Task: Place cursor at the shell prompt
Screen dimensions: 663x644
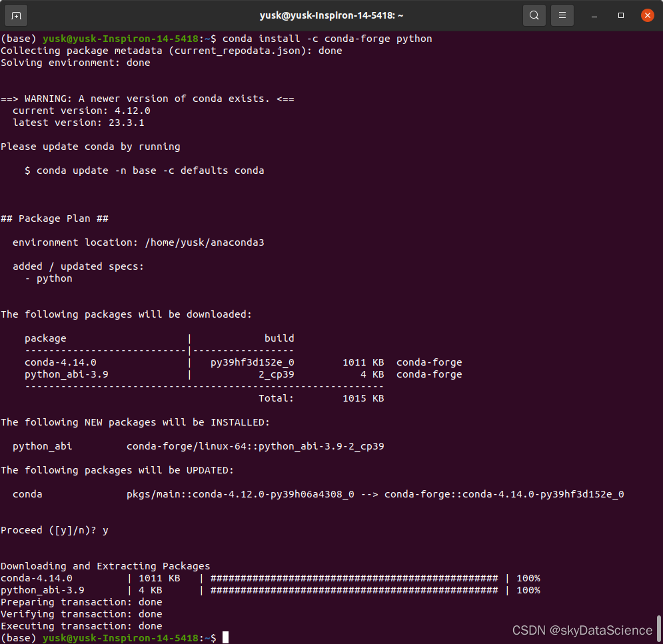Action: [225, 637]
